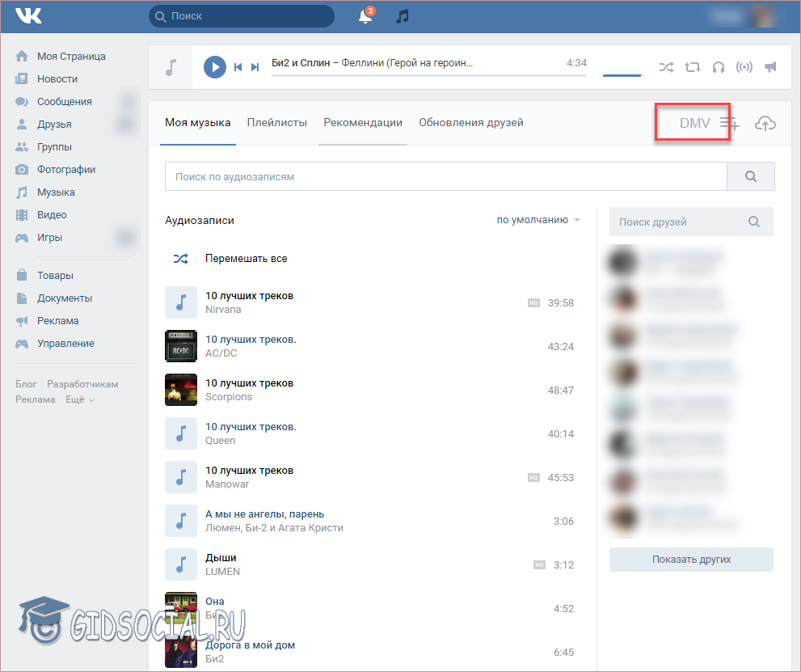
Task: Click the add playlist icon
Action: pos(729,123)
